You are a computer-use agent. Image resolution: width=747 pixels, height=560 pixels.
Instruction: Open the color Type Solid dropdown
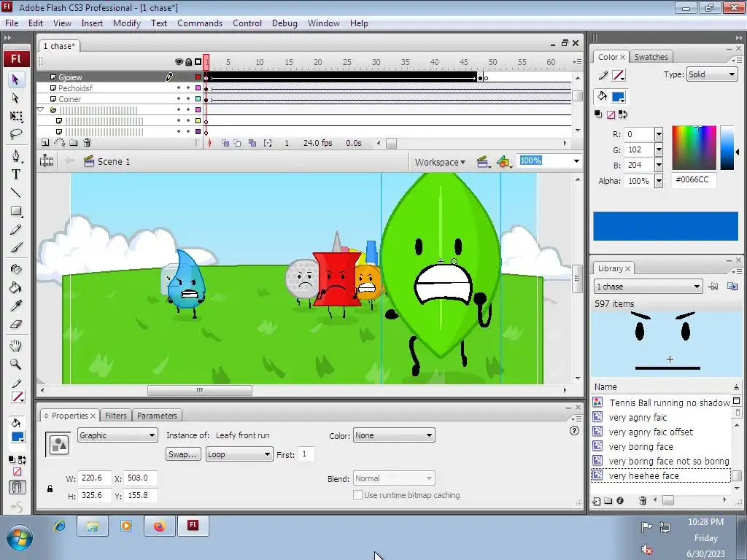(x=712, y=74)
